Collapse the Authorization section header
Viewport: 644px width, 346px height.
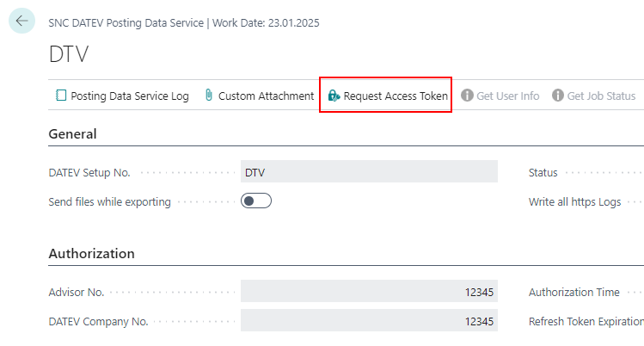92,253
